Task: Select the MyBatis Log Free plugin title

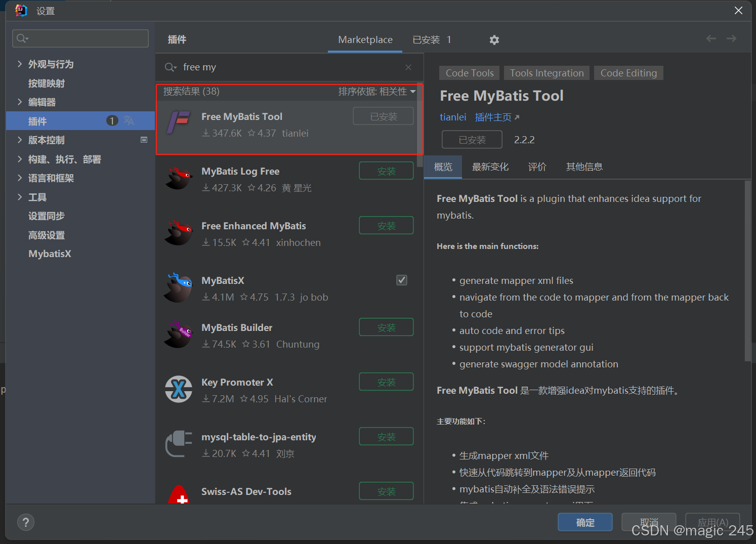Action: (240, 172)
